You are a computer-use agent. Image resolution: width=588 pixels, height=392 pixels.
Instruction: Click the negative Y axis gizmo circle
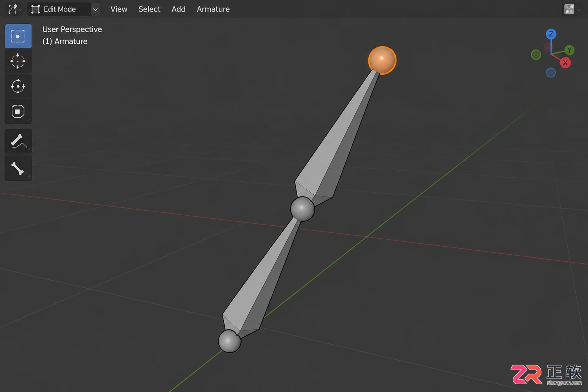pos(536,55)
